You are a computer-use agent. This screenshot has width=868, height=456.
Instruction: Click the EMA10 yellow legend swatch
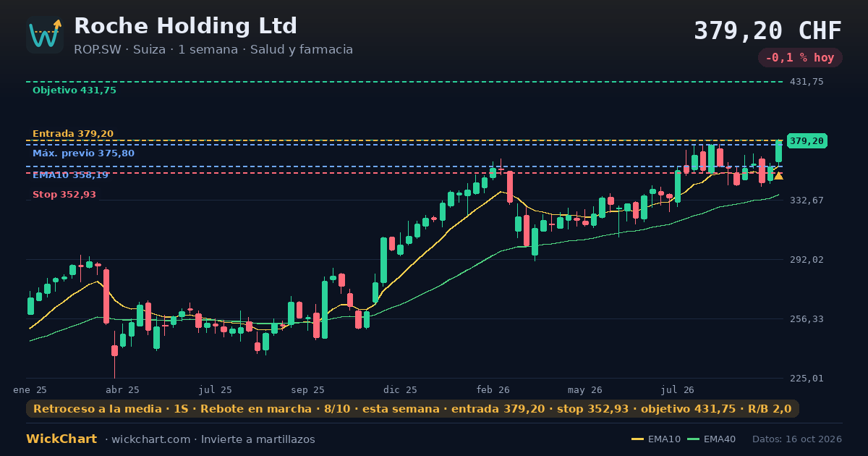pos(637,439)
